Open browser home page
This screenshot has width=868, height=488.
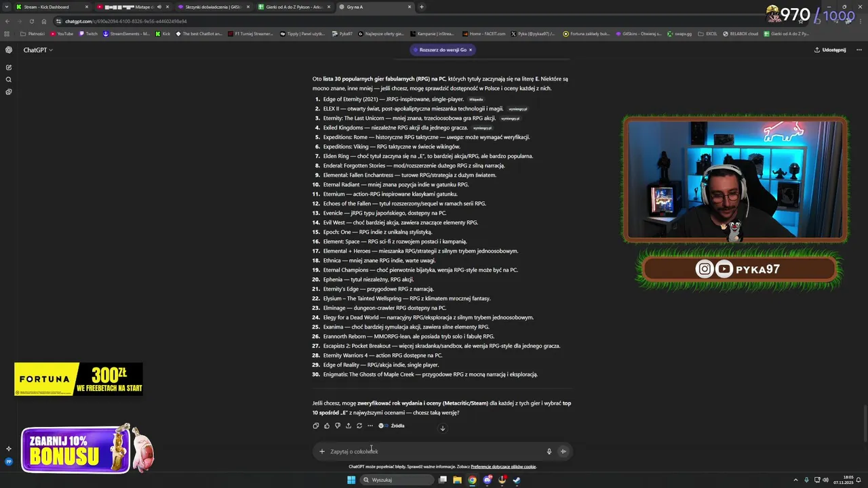coord(44,21)
